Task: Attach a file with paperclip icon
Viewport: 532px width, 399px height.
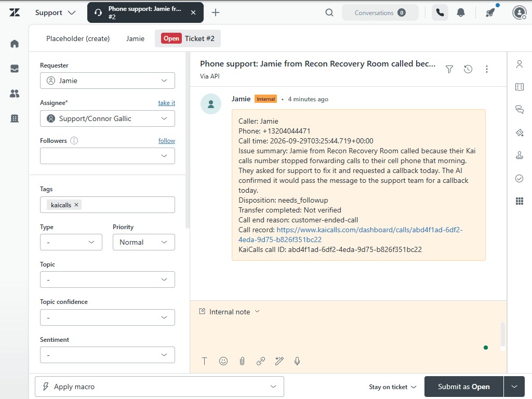Action: pos(242,361)
